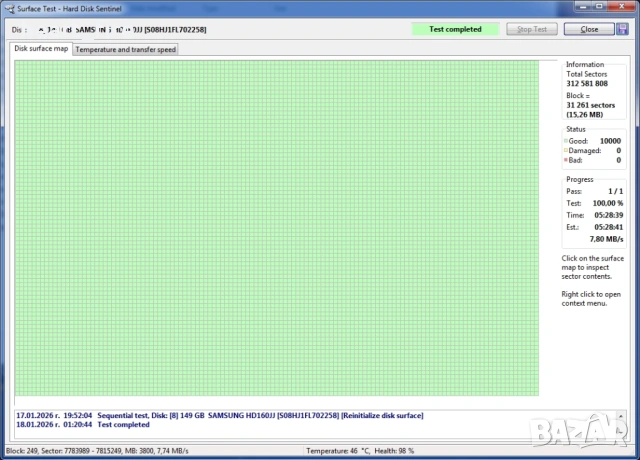Viewport: 640px width, 460px height.
Task: Maximize the Surface Test window
Action: click(x=597, y=7)
